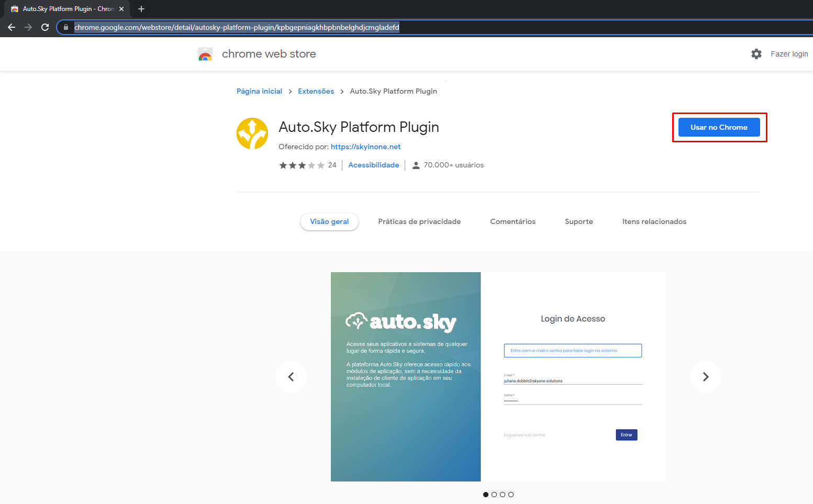Viewport: 813px width, 504px height.
Task: Select the first carousel dot
Action: [x=486, y=495]
